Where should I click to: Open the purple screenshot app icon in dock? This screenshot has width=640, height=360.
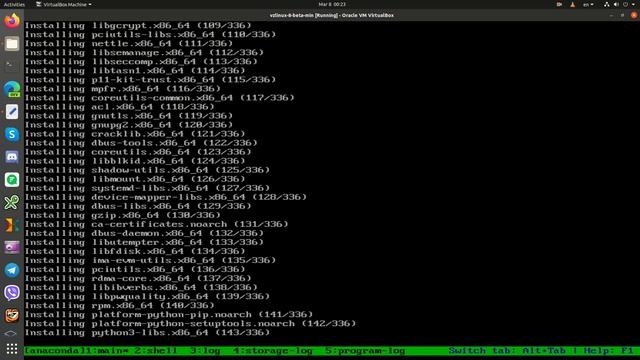[x=12, y=247]
